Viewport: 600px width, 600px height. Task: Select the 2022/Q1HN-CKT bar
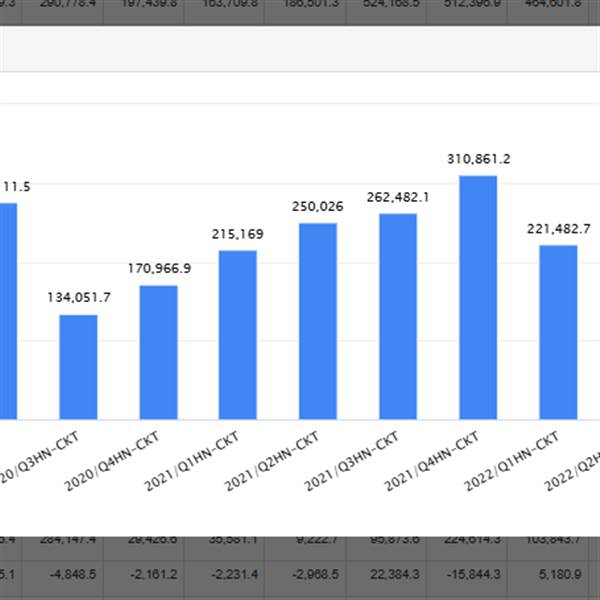558,332
